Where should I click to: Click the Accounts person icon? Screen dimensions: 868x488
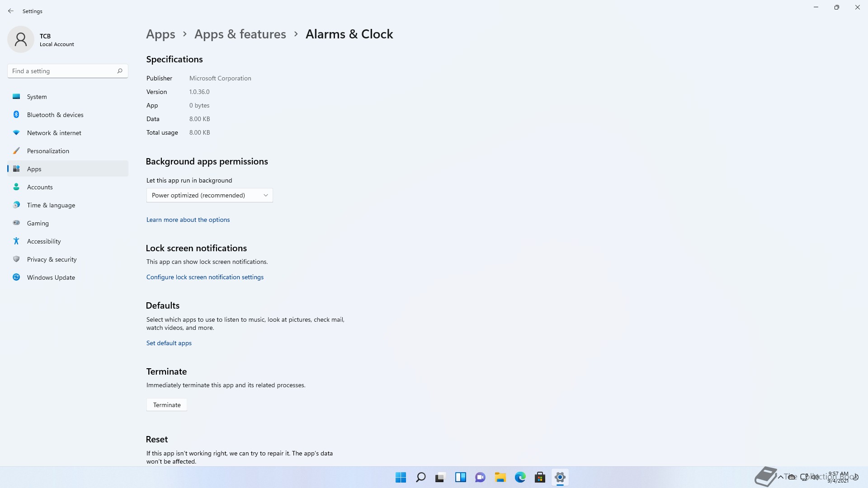[x=16, y=187]
